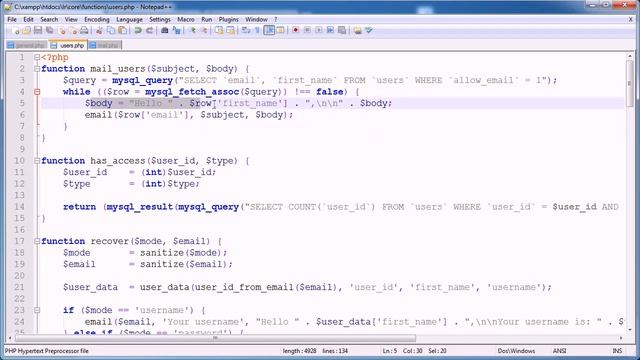Click the 'ANSI' encoding status field
The height and width of the screenshot is (360, 640).
pyautogui.click(x=559, y=351)
